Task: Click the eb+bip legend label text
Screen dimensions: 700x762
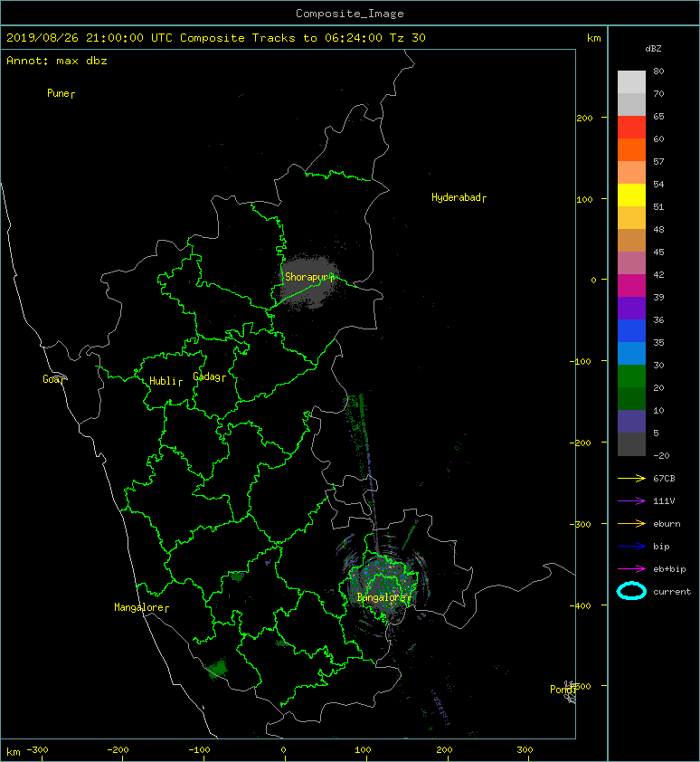Action: pyautogui.click(x=669, y=569)
